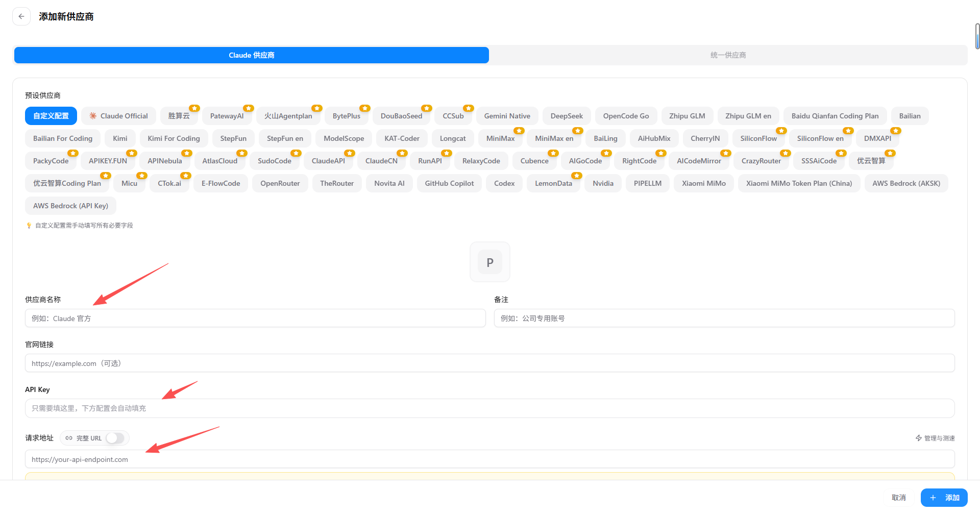Screen dimensions: 980x515
Task: Click the 备注 notes field
Action: [x=724, y=318]
